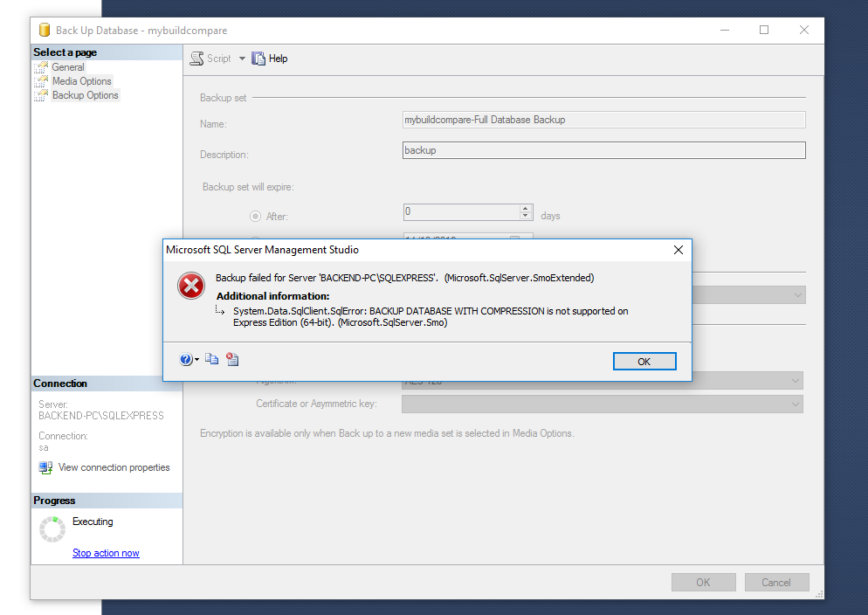Click the expiry days value box

tap(462, 212)
